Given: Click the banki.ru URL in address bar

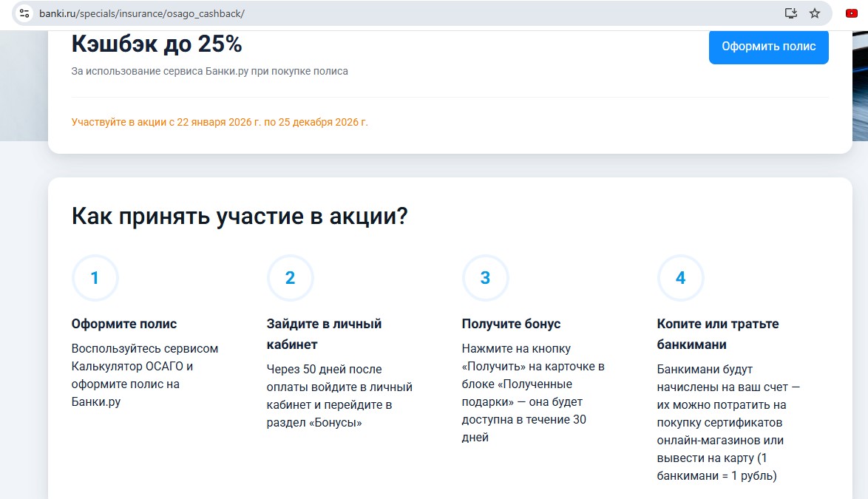Looking at the screenshot, I should tap(141, 13).
